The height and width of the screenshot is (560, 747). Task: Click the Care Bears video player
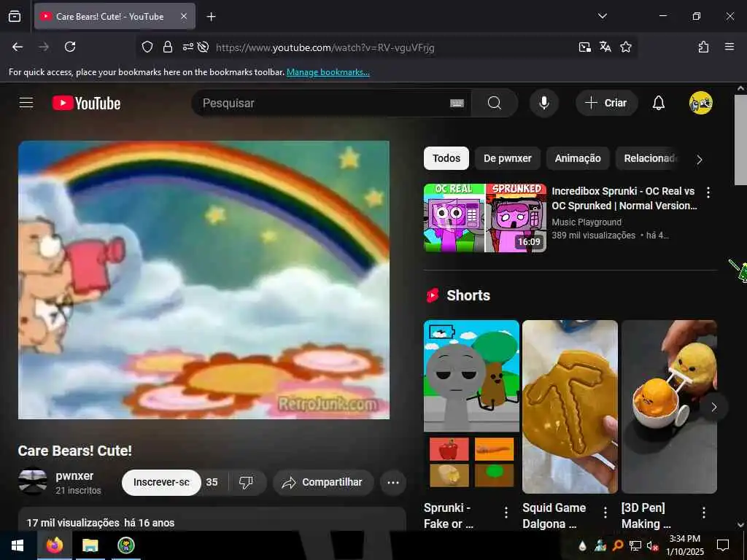(204, 280)
